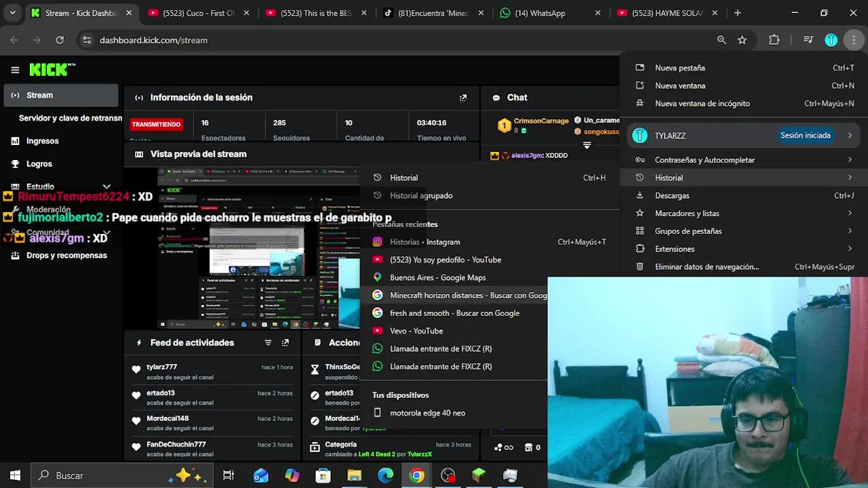868x488 pixels.
Task: Click the Chrome taskbar icon
Action: (416, 476)
